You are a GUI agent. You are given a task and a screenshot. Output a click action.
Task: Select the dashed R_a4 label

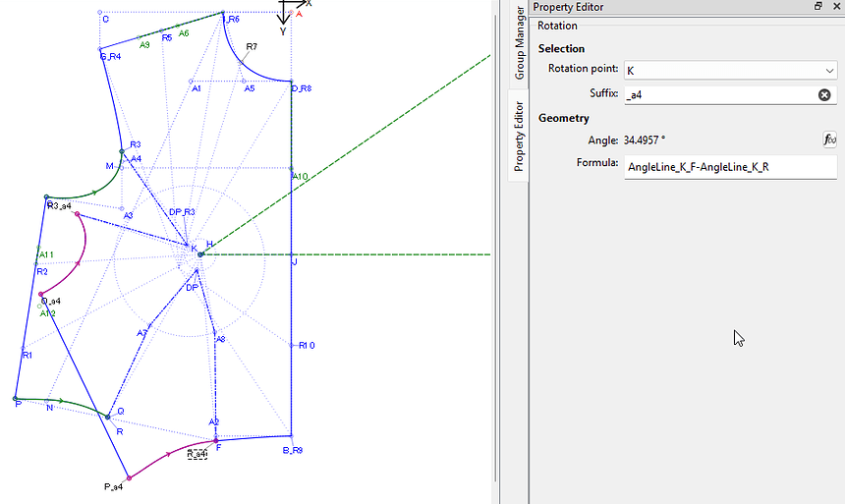coord(197,454)
